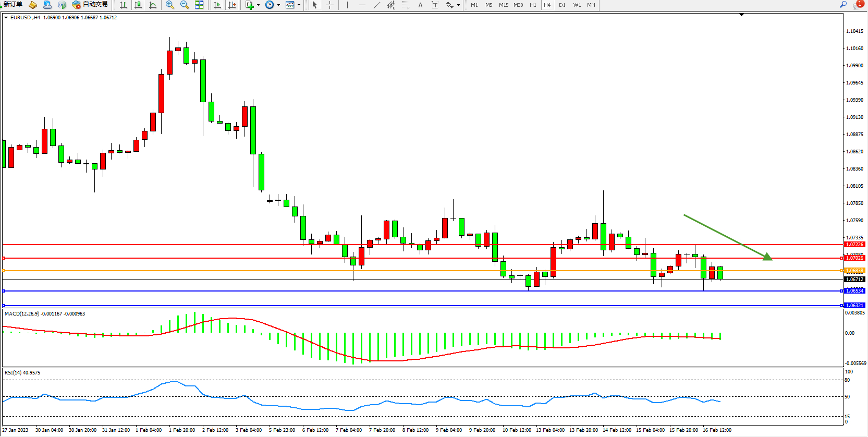Select the text label tool
This screenshot has height=437, width=868.
[x=420, y=5]
